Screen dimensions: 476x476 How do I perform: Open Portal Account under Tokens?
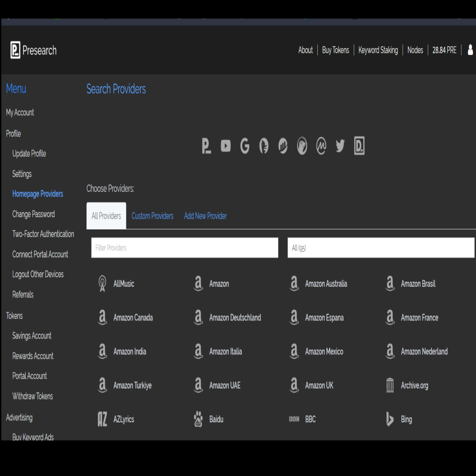[29, 376]
